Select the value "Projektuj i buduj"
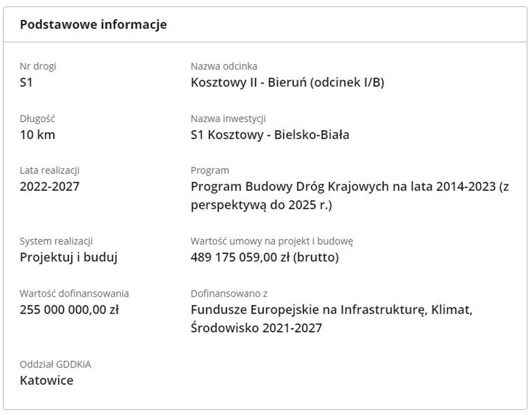 [69, 257]
